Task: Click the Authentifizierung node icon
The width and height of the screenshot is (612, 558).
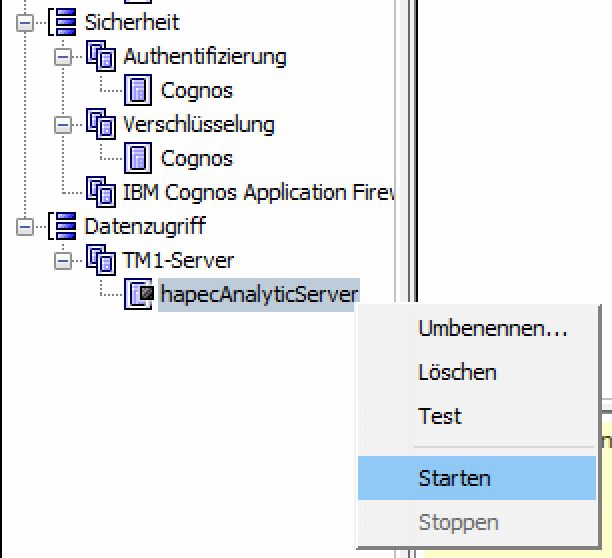Action: [x=102, y=56]
